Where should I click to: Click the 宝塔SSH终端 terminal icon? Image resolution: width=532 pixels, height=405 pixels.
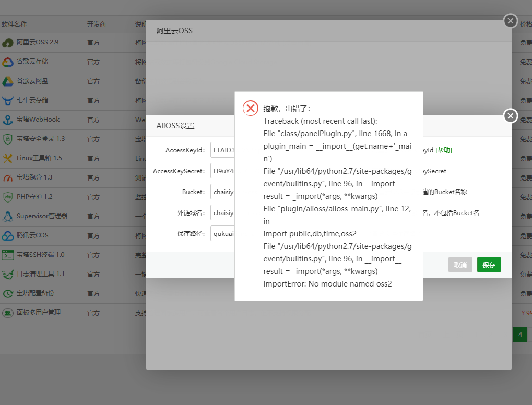(7, 255)
